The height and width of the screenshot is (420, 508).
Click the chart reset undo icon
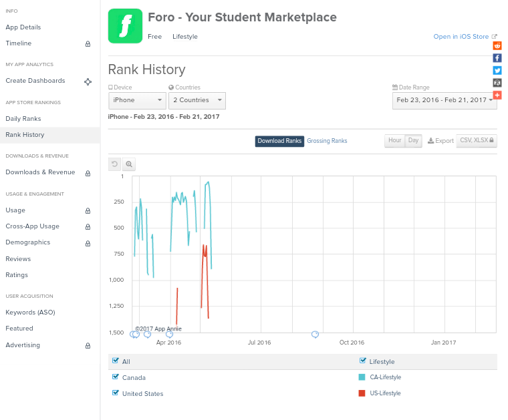[115, 164]
